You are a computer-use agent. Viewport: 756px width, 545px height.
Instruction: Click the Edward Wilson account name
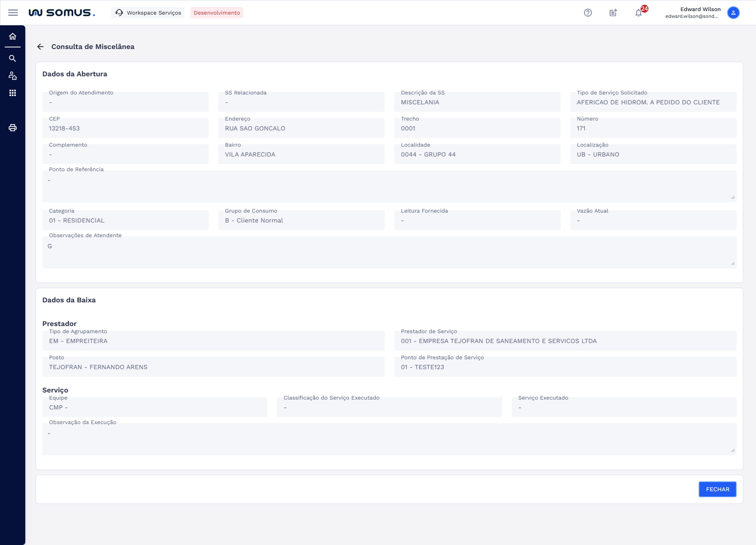point(700,9)
